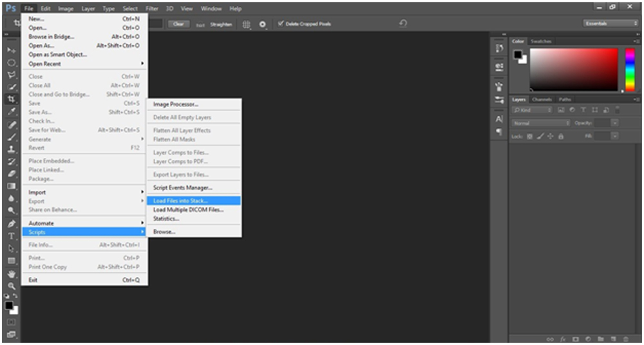The height and width of the screenshot is (345, 644).
Task: Expand the Import submenu
Action: [84, 192]
